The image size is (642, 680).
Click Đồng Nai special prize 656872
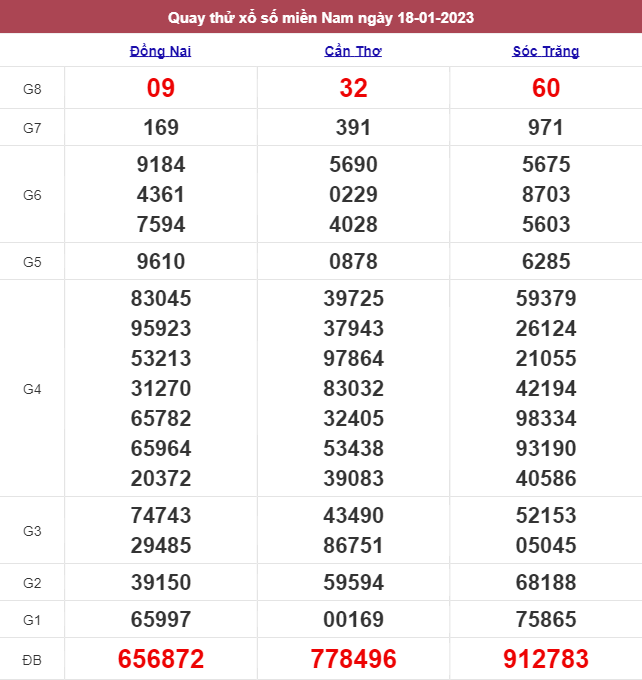161,658
